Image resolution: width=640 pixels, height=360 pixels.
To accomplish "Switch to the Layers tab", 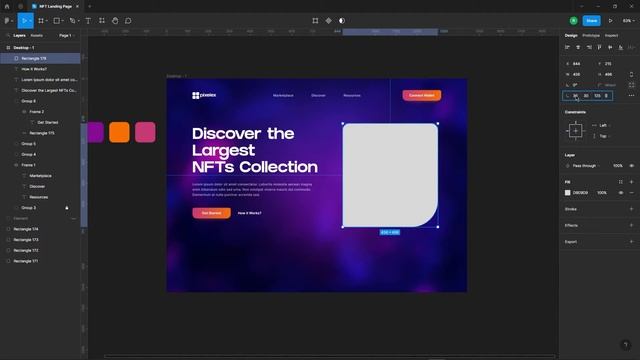I will click(19, 36).
